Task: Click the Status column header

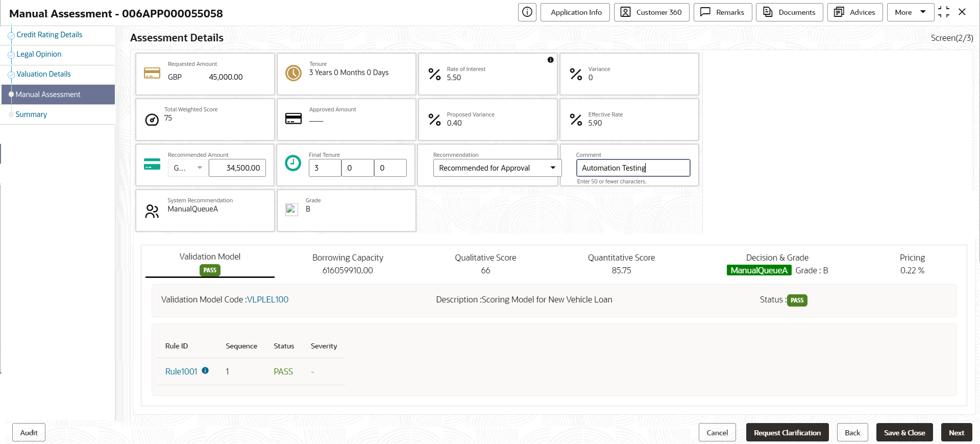Action: point(284,346)
